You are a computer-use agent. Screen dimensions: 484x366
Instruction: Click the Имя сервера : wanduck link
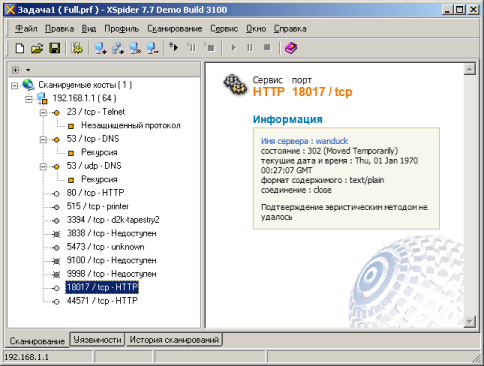pyautogui.click(x=304, y=141)
